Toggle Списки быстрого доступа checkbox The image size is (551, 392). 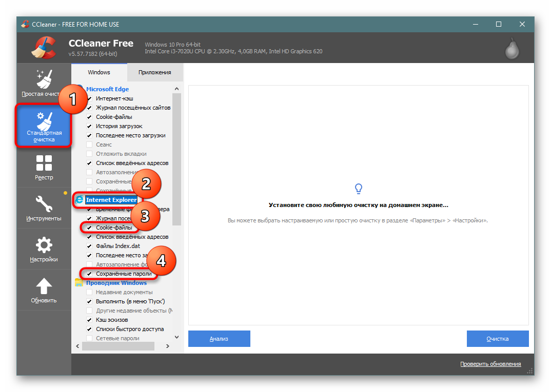(x=89, y=329)
